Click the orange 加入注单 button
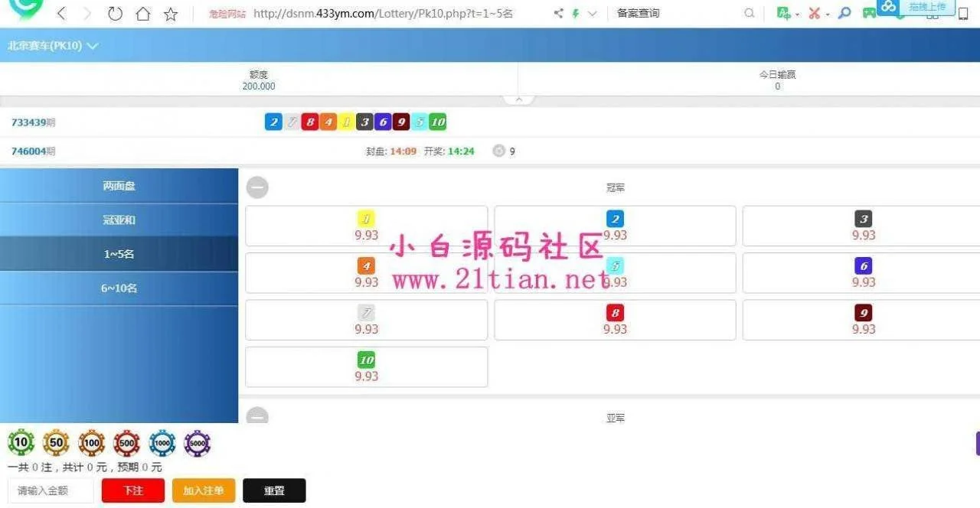The image size is (980, 508). 204,490
